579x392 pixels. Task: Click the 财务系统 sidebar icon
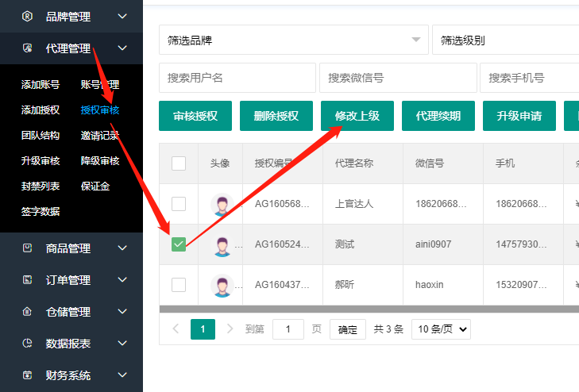pyautogui.click(x=28, y=375)
